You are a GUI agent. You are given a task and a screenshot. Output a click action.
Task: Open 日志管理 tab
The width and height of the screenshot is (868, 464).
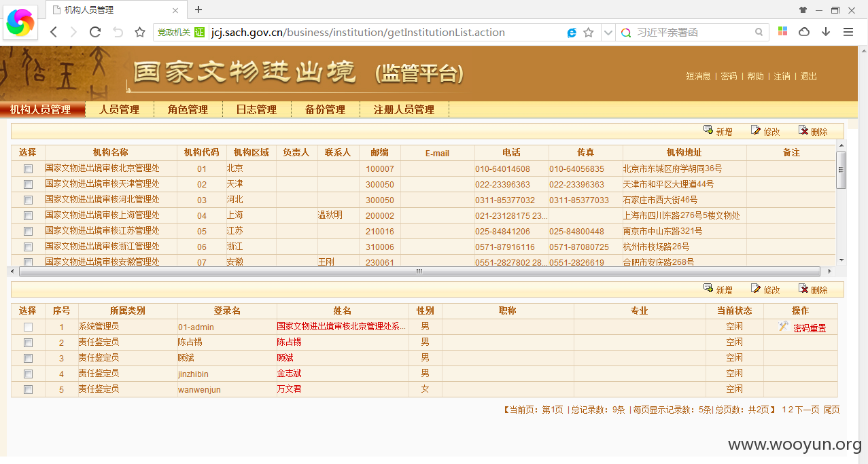click(256, 109)
